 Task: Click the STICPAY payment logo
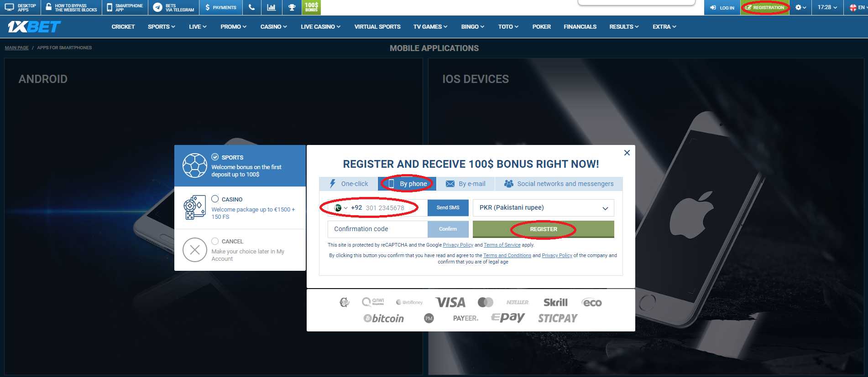558,318
